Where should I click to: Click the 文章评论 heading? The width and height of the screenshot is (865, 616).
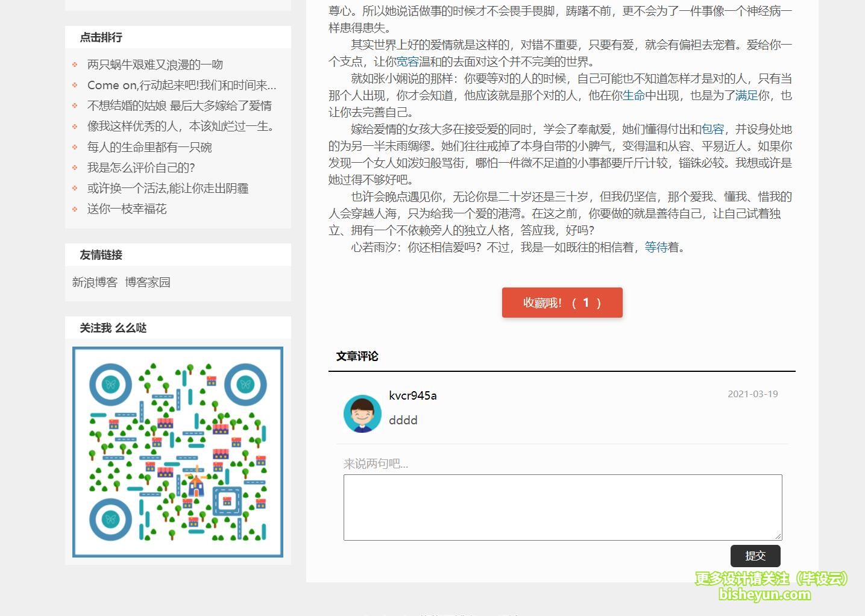pos(357,356)
